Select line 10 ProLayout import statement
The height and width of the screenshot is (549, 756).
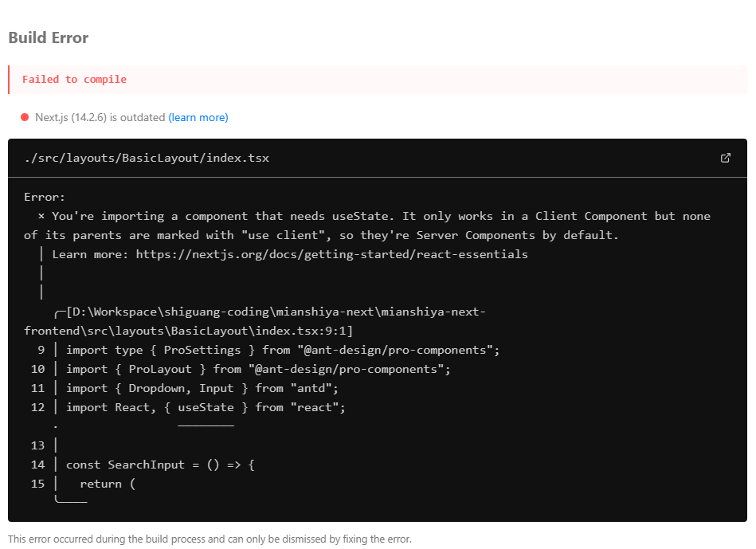click(x=258, y=369)
